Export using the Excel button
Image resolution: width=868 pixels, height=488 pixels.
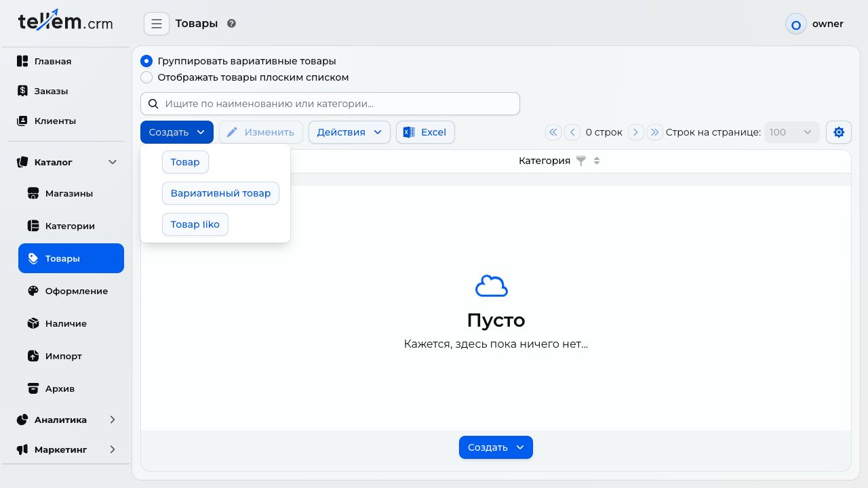425,132
